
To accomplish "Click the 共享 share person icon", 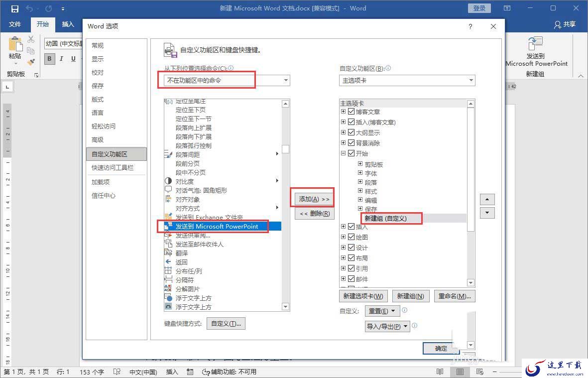I will (x=558, y=25).
